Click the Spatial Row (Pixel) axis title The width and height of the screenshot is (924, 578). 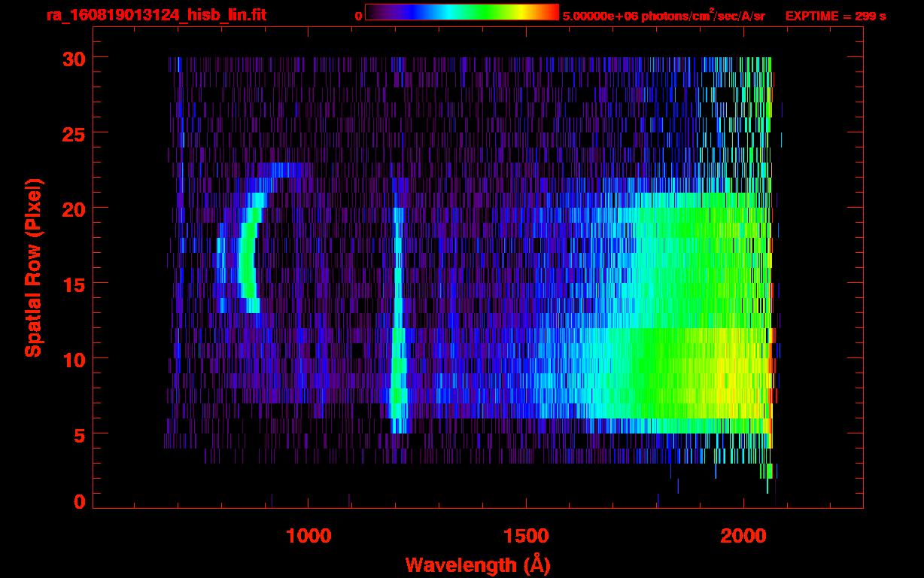click(32, 268)
